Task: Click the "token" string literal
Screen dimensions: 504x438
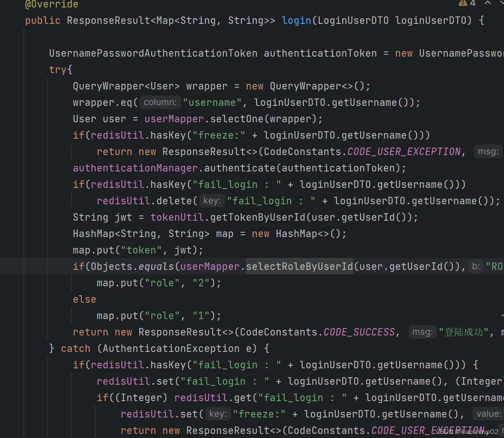Action: (x=141, y=250)
